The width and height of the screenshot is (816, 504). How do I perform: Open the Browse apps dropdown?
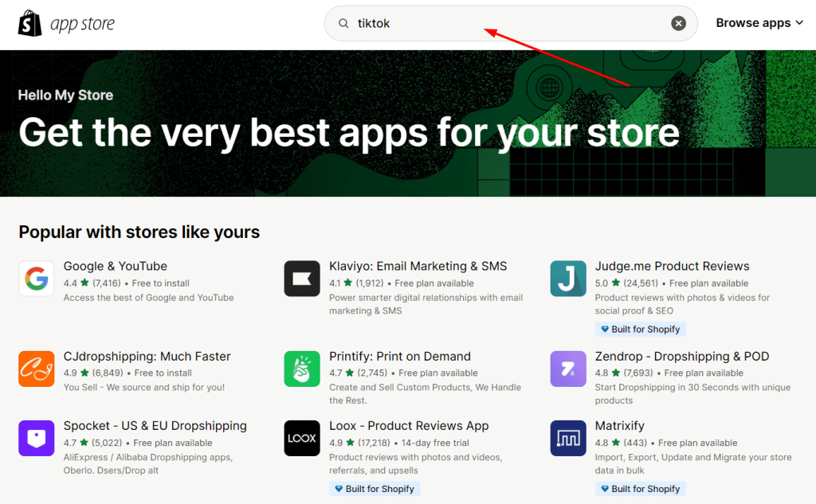[759, 23]
